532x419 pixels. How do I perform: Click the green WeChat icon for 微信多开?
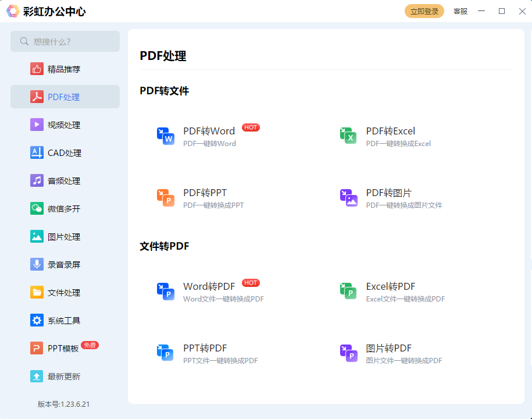click(37, 208)
